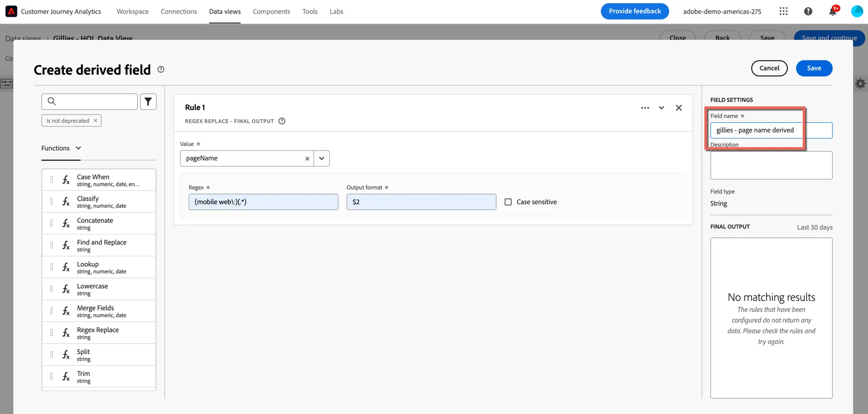The image size is (868, 414).
Task: Select the Lookup function icon
Action: (x=66, y=268)
